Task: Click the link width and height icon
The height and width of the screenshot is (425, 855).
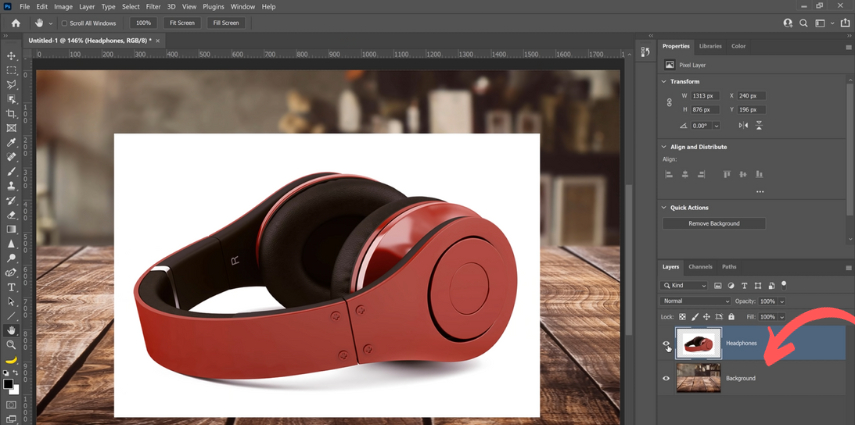Action: [669, 103]
